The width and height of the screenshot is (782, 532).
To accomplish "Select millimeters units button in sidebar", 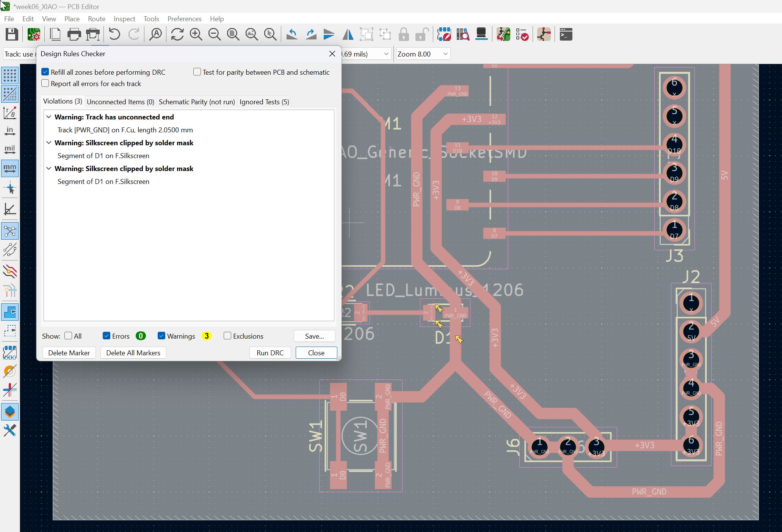I will coord(10,168).
